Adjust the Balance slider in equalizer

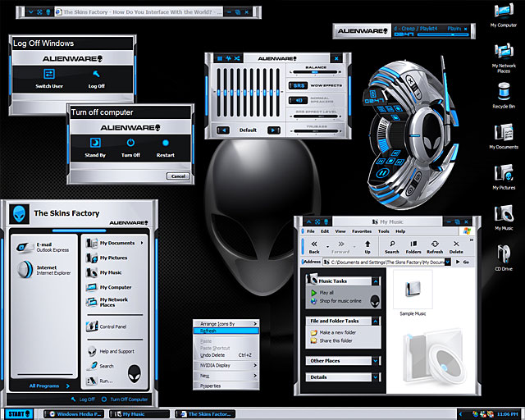(x=315, y=72)
